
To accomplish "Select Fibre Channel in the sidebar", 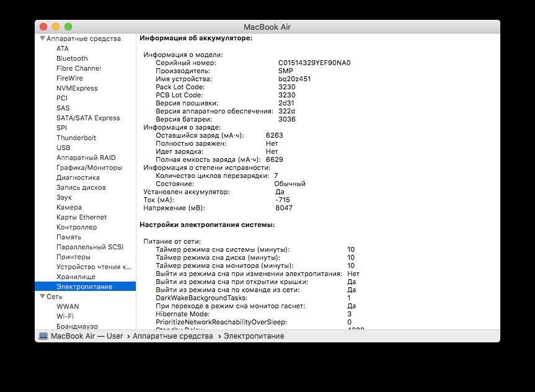I will click(79, 68).
